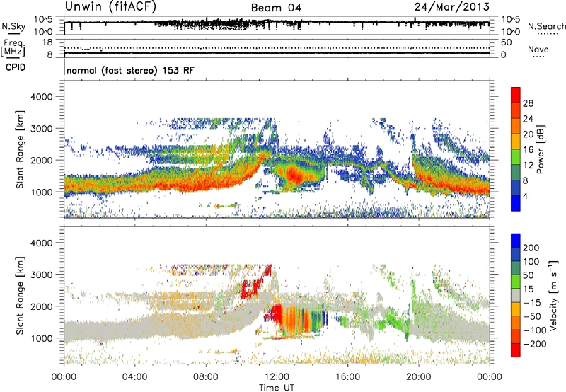This screenshot has width=566, height=392.
Task: Pick the gray segment of Velocity colorbar
Action: click(x=516, y=295)
